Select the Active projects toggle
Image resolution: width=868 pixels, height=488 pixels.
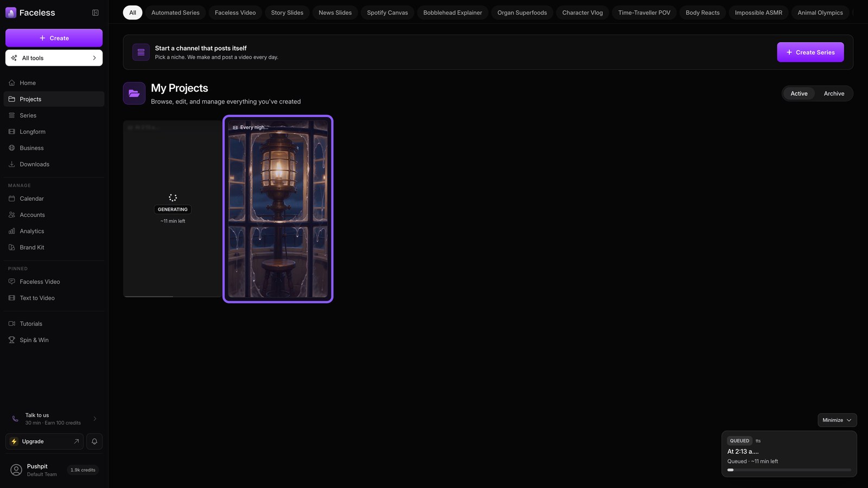(x=799, y=94)
